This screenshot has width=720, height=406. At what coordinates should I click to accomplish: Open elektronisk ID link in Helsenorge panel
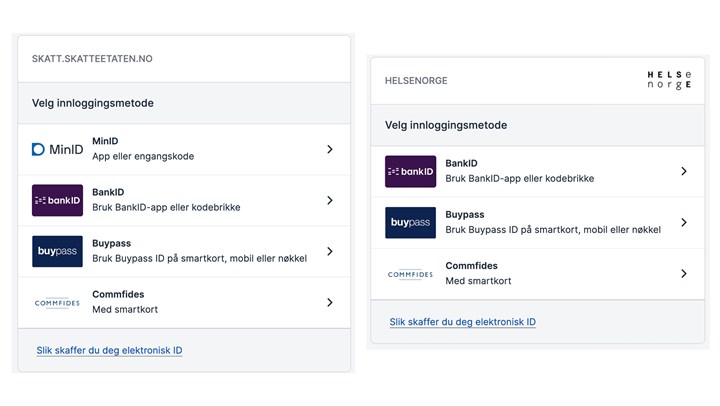click(462, 322)
